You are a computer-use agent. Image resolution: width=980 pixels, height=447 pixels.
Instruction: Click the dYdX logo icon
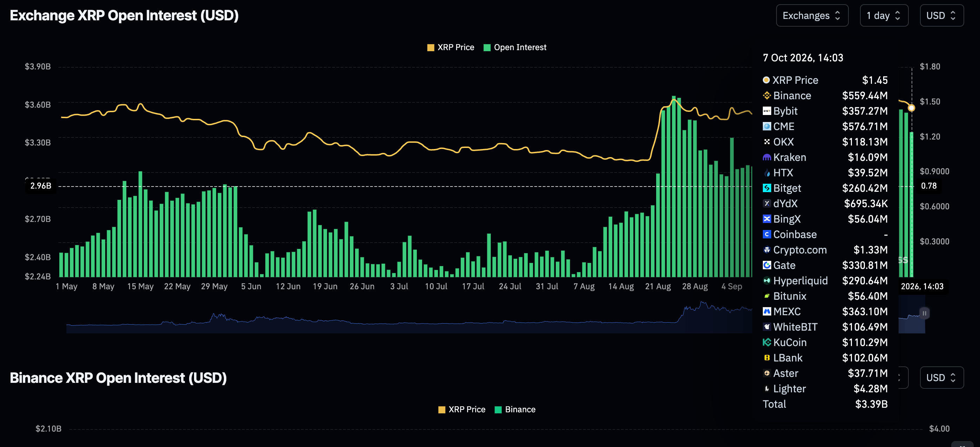(767, 203)
